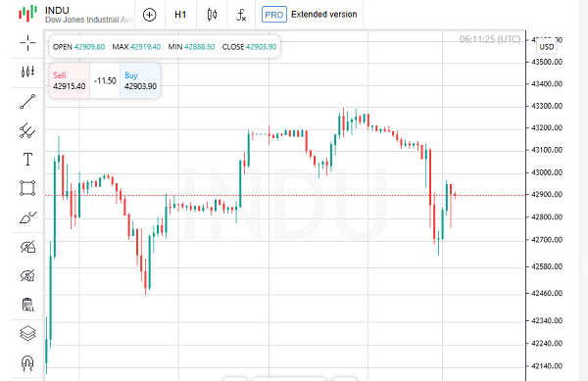Click the 42580.00 price axis label
Viewport: 588px width, 381px height.
coord(547,266)
